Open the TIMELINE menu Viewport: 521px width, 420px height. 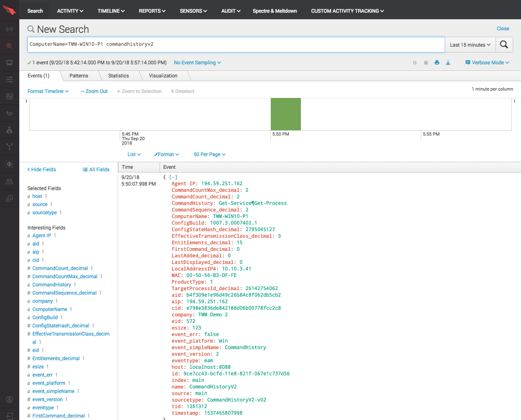(111, 11)
